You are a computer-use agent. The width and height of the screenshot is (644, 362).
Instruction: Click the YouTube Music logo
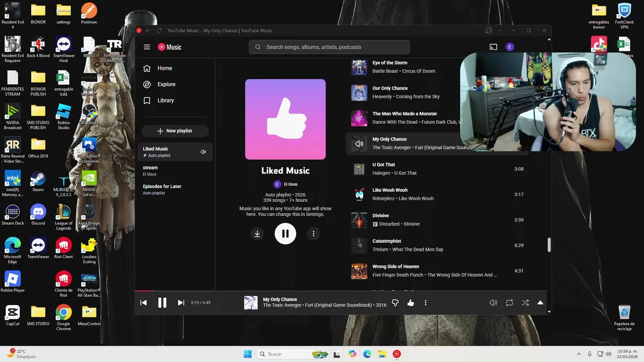170,47
